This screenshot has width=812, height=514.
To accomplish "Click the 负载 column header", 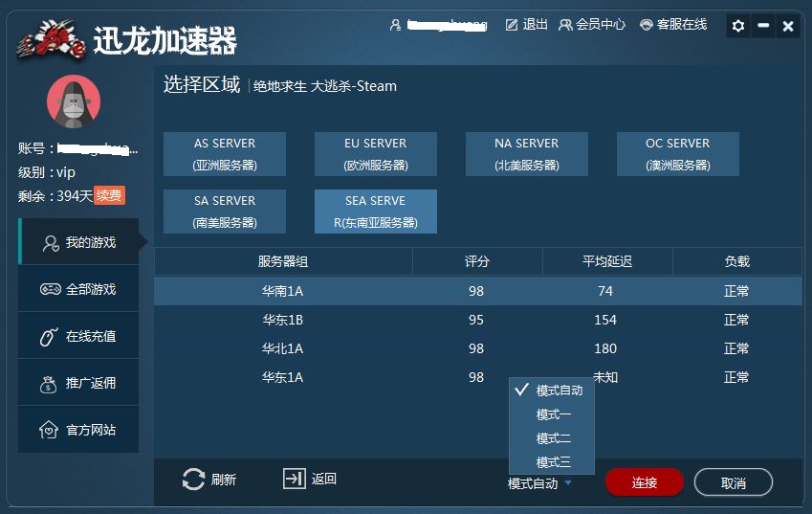I will click(736, 261).
